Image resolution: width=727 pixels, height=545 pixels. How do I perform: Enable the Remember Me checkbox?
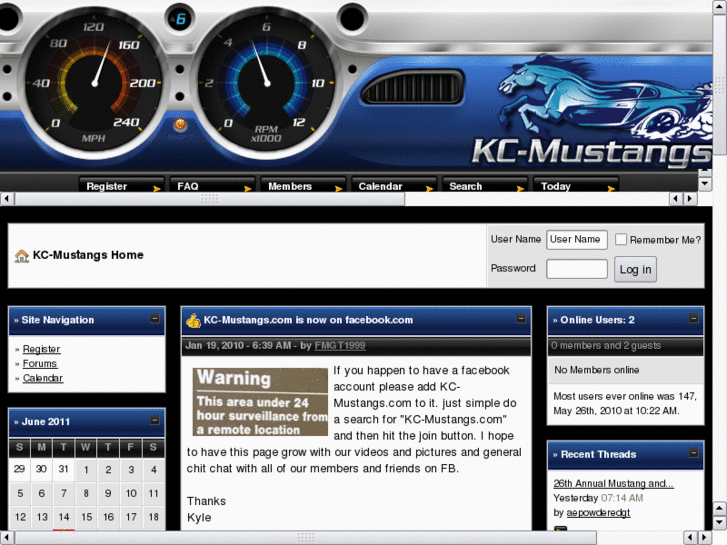pos(621,239)
